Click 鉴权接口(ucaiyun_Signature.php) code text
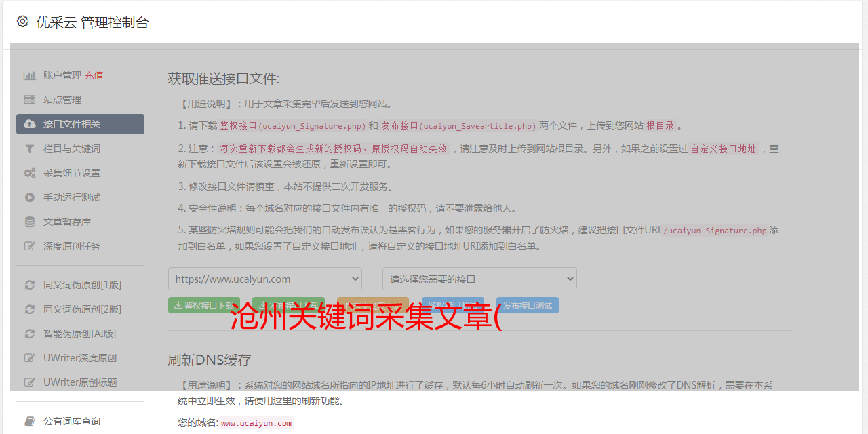Viewport: 868px width, 434px height. (x=292, y=125)
